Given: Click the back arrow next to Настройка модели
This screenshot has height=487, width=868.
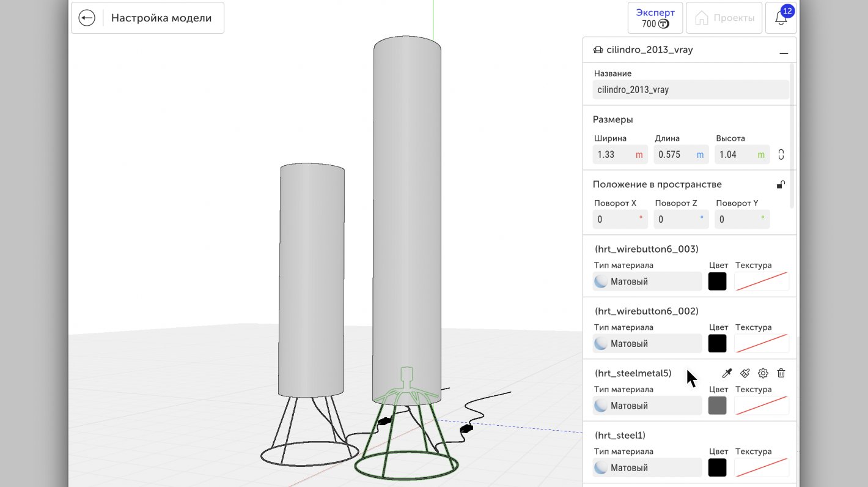Looking at the screenshot, I should tap(87, 18).
